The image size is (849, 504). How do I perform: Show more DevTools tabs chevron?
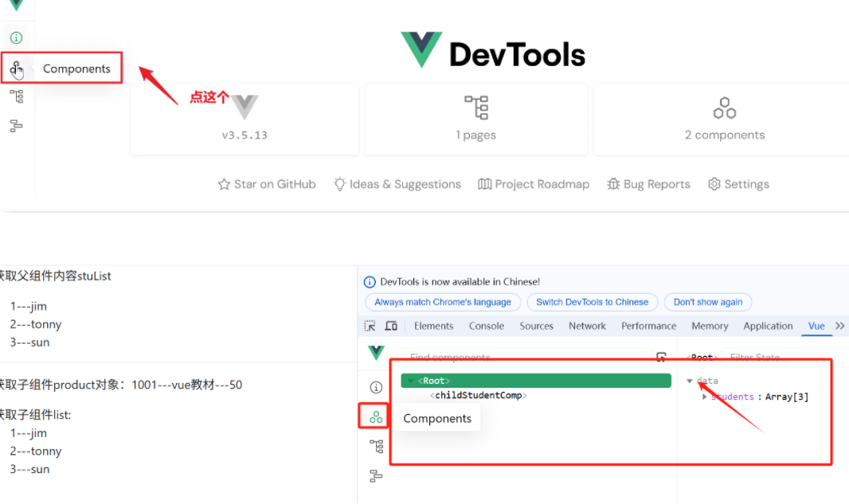click(839, 326)
